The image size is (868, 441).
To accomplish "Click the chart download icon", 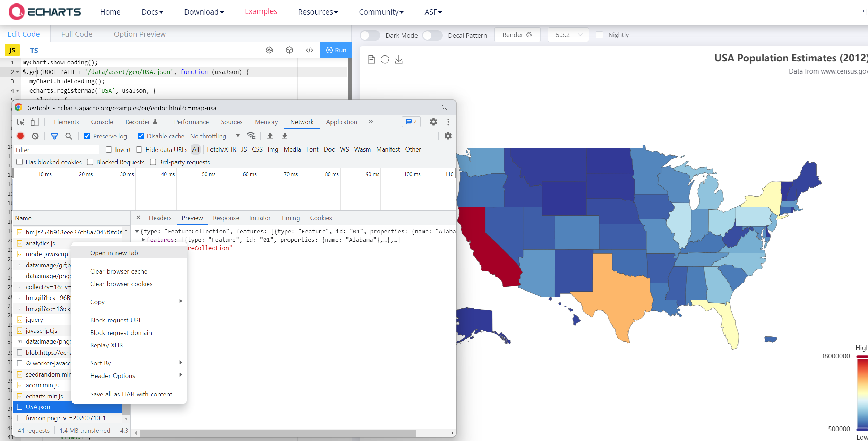I will point(399,60).
